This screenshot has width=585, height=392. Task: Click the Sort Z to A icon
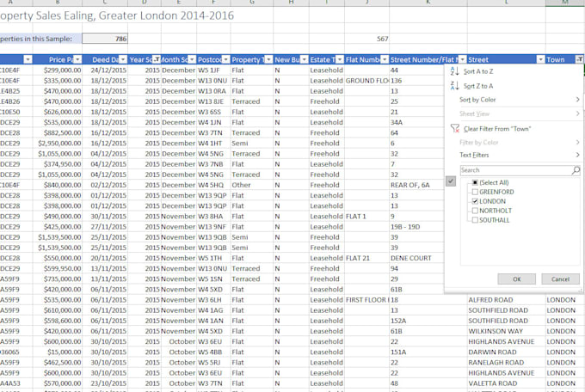(x=454, y=86)
